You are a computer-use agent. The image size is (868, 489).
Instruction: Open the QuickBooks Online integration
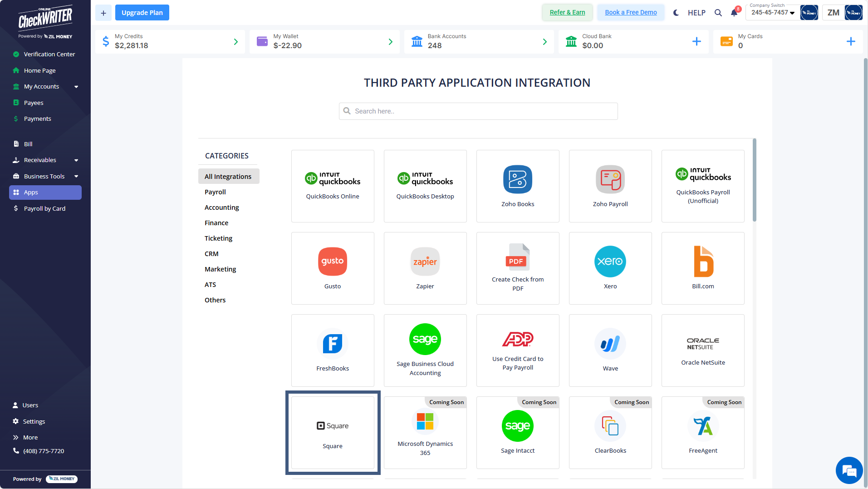click(x=333, y=186)
